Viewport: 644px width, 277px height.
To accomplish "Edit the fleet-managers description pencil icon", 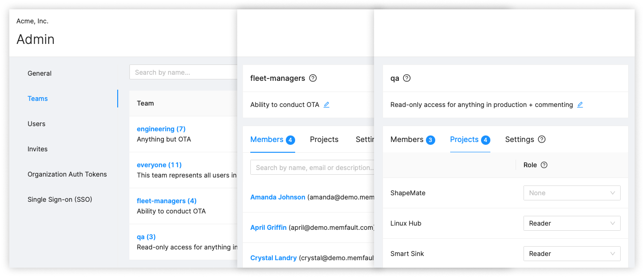I will tap(326, 105).
